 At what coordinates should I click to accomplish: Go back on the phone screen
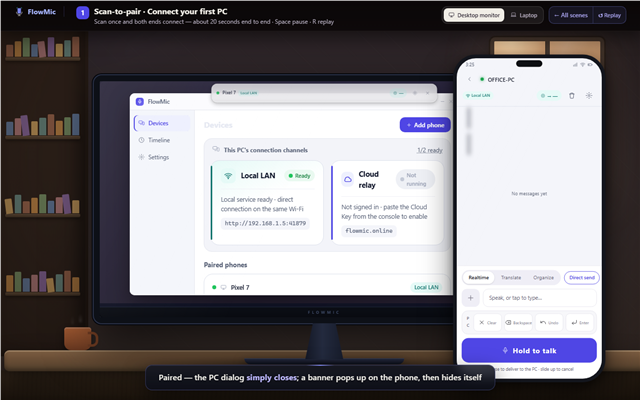(469, 79)
